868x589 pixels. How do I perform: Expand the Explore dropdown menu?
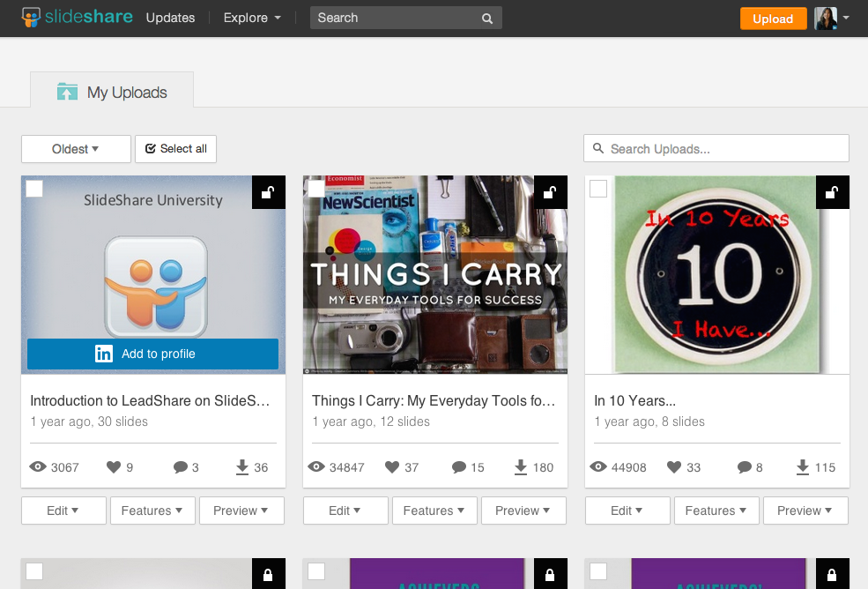point(252,18)
